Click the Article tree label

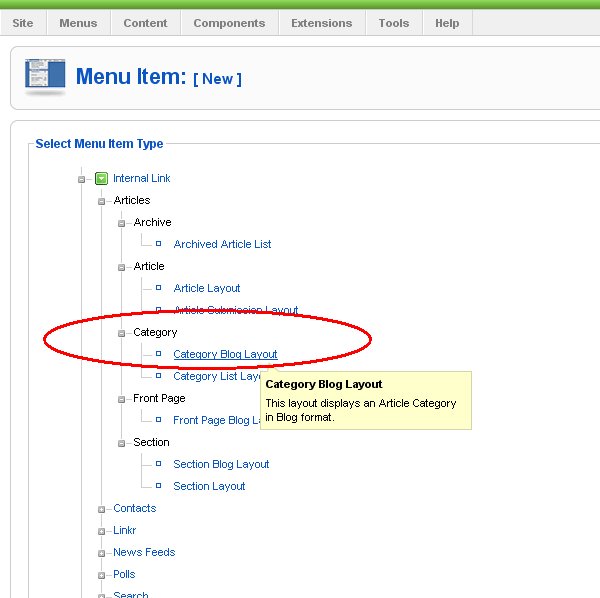point(149,266)
